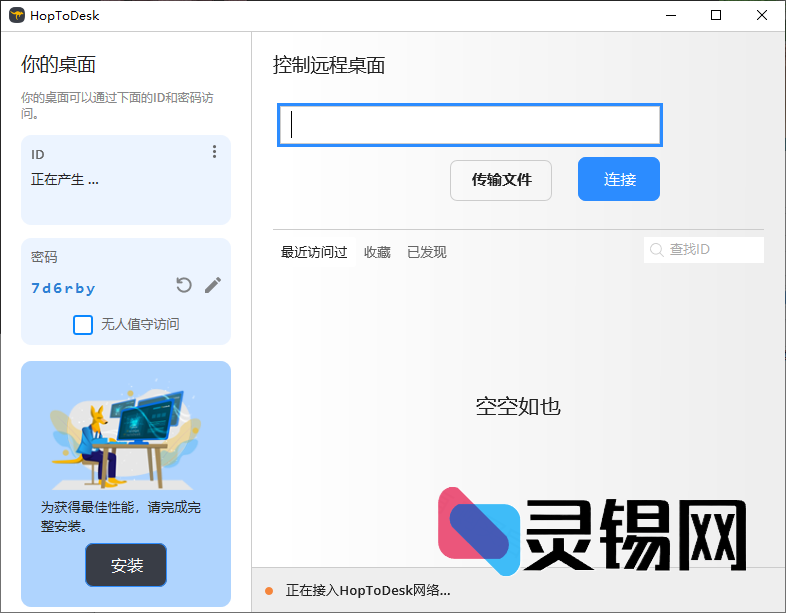Click the 控制远程桌面 heading
This screenshot has height=613, width=786.
pos(329,65)
